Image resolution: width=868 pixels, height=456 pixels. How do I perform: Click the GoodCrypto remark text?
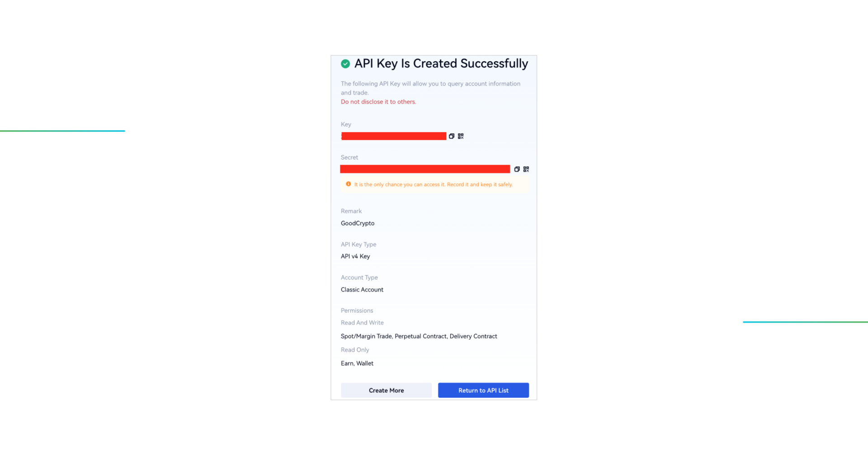358,223
